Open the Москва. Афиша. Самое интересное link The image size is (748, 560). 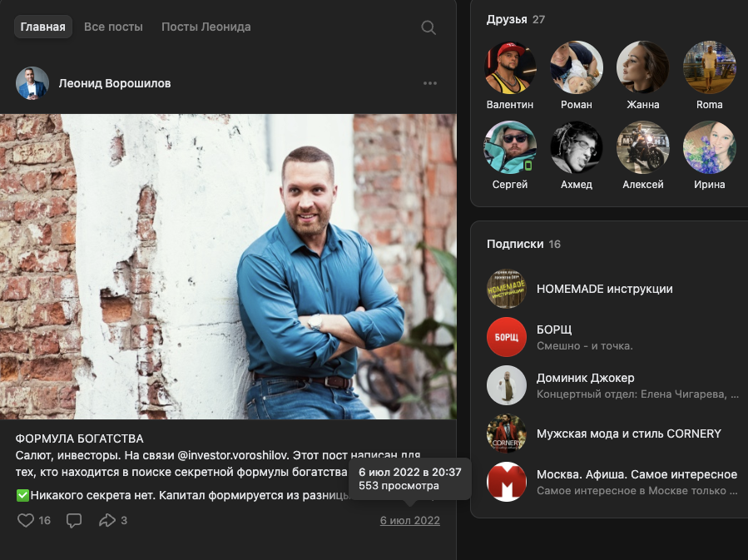tap(637, 474)
